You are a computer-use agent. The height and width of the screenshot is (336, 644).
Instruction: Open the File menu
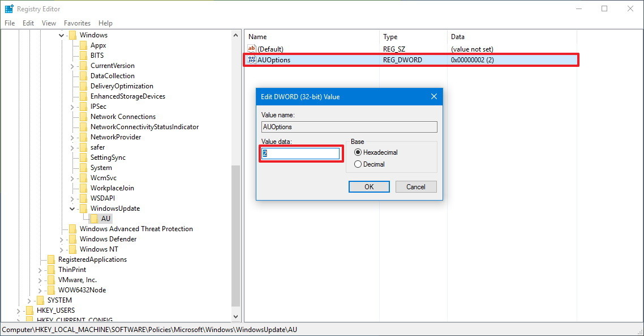point(10,23)
